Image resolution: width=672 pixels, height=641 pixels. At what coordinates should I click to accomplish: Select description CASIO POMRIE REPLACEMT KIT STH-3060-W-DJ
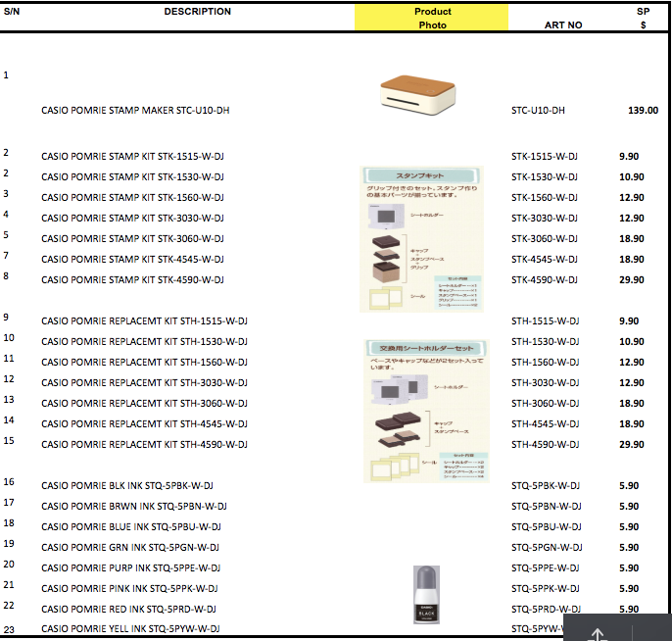[x=144, y=403]
